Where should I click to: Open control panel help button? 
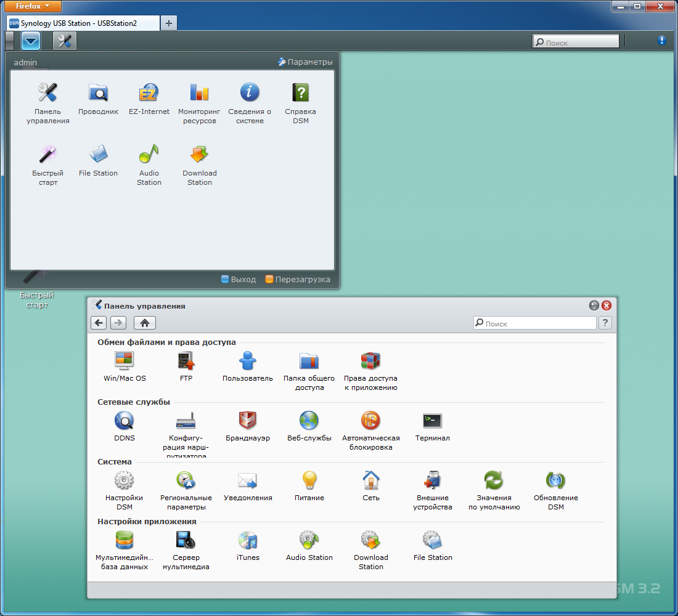(605, 323)
